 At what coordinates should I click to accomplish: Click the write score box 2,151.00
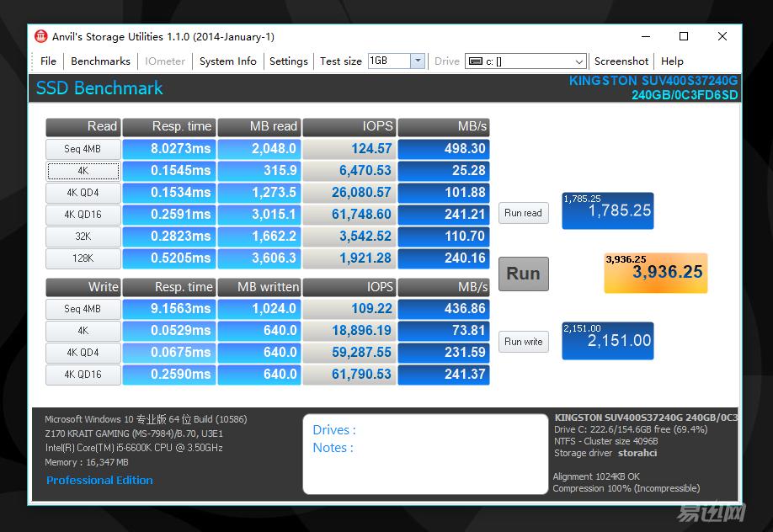(607, 341)
